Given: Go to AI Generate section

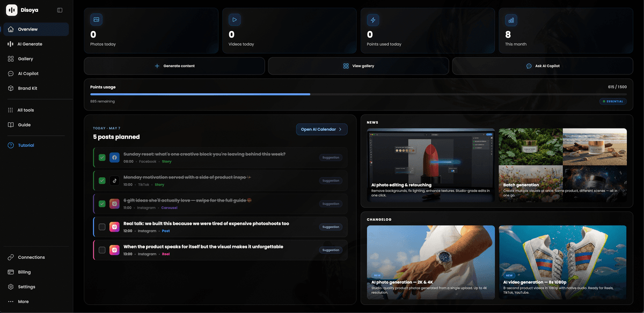Looking at the screenshot, I should (36, 44).
